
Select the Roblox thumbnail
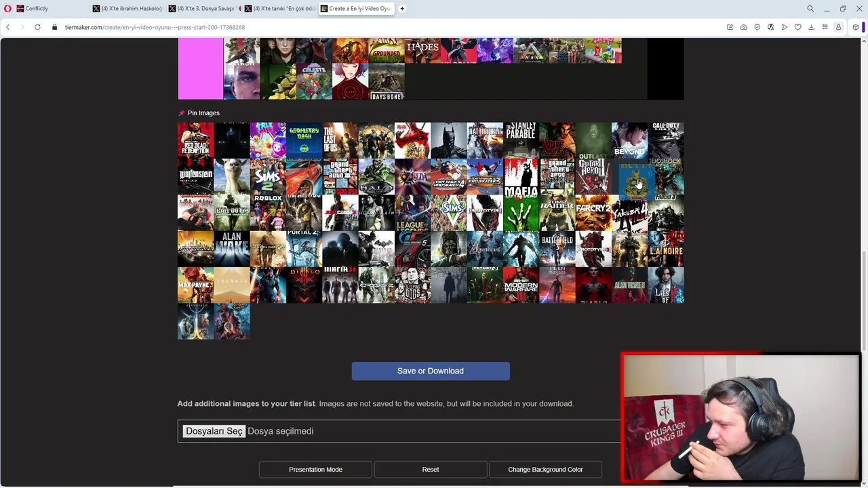pos(268,213)
